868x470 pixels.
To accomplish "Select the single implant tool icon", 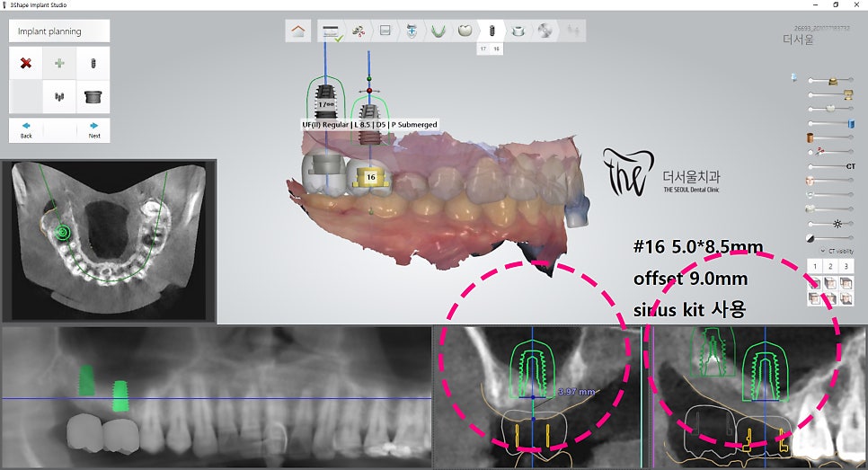I will point(93,63).
